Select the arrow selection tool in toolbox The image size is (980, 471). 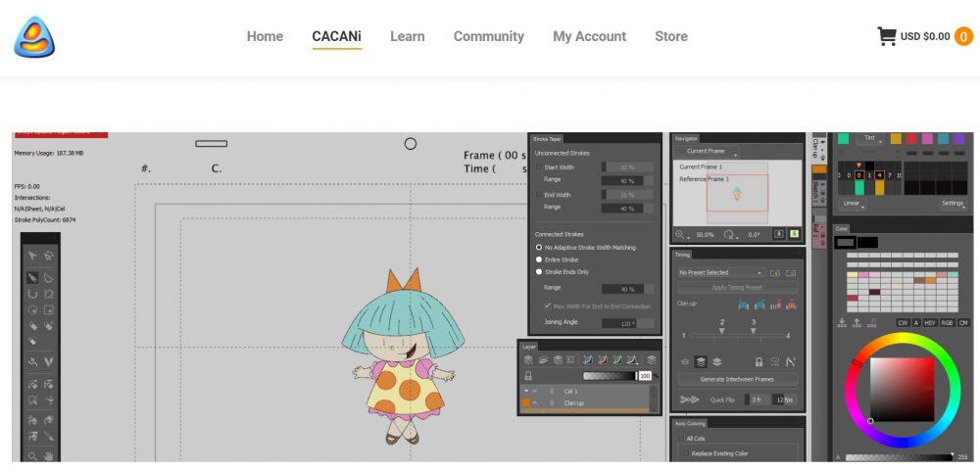(x=32, y=257)
